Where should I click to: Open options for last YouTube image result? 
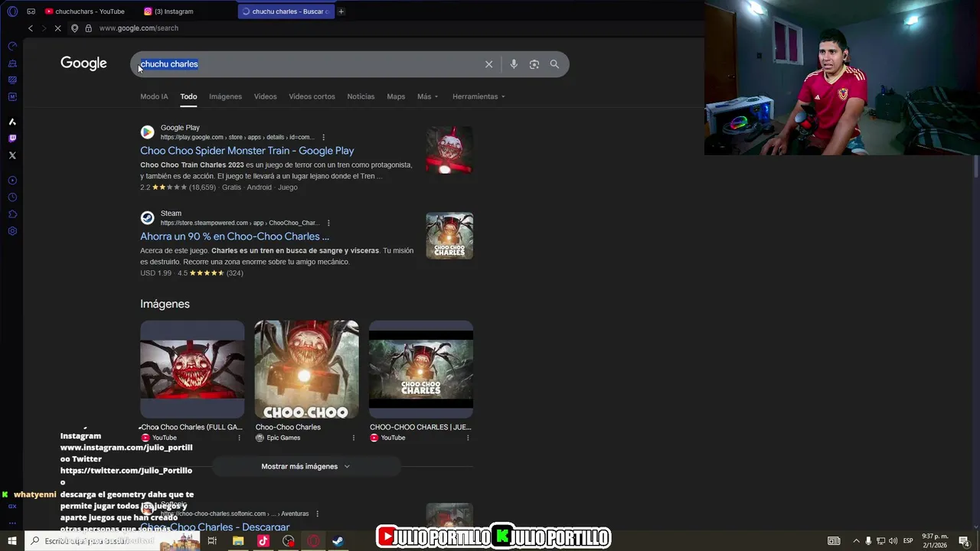point(468,438)
